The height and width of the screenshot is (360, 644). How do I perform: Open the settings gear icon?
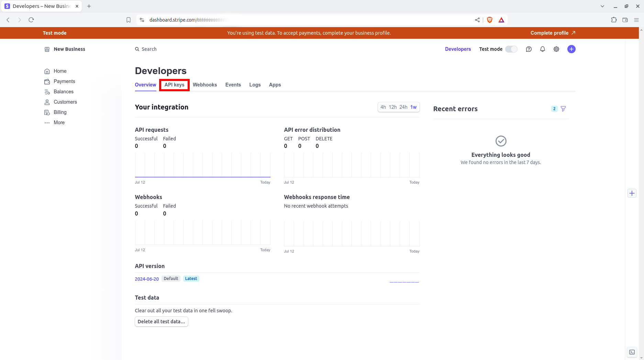(x=556, y=49)
